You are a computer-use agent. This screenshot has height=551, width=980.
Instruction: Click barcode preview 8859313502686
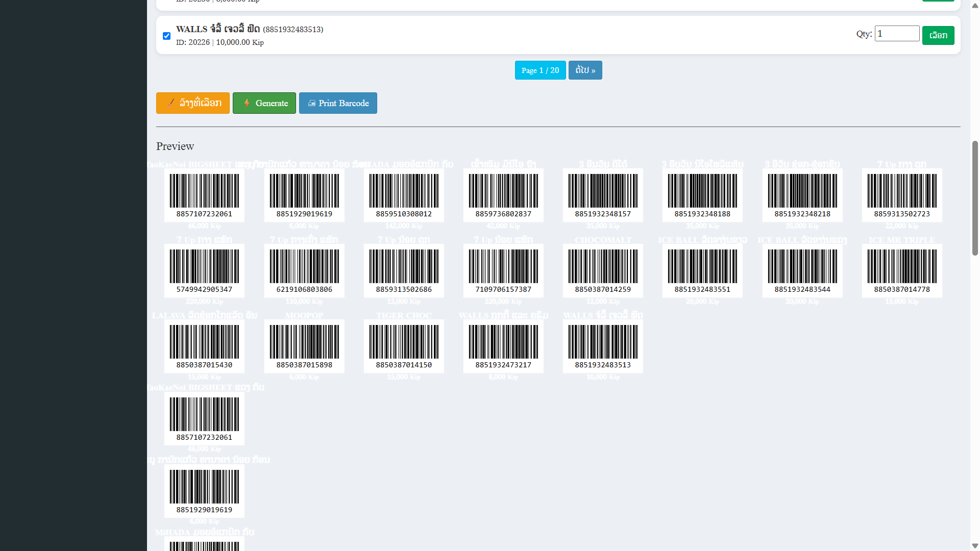404,271
